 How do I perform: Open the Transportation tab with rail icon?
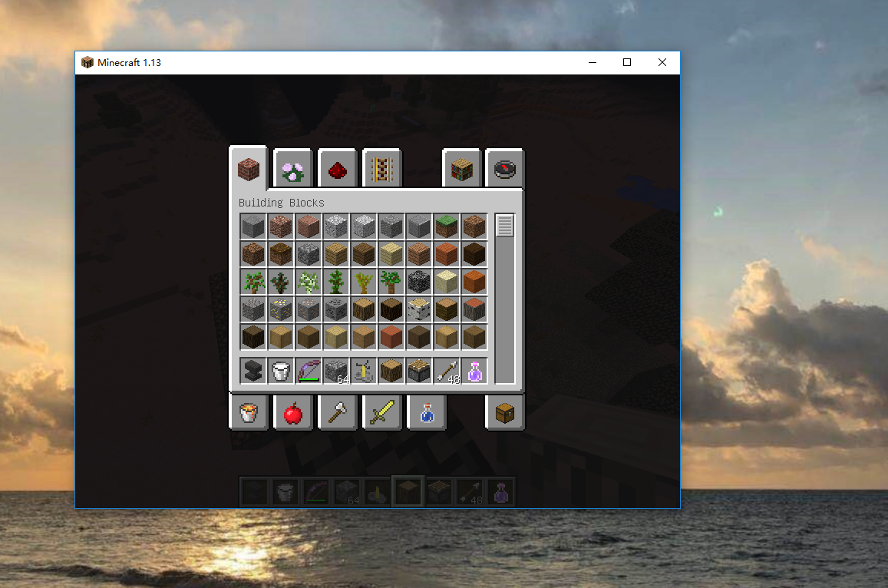coord(381,169)
